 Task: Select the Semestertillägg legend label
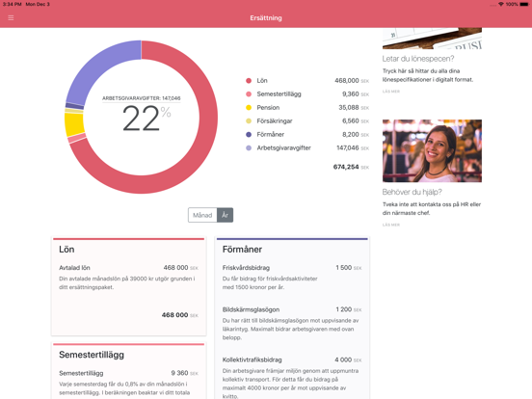279,94
